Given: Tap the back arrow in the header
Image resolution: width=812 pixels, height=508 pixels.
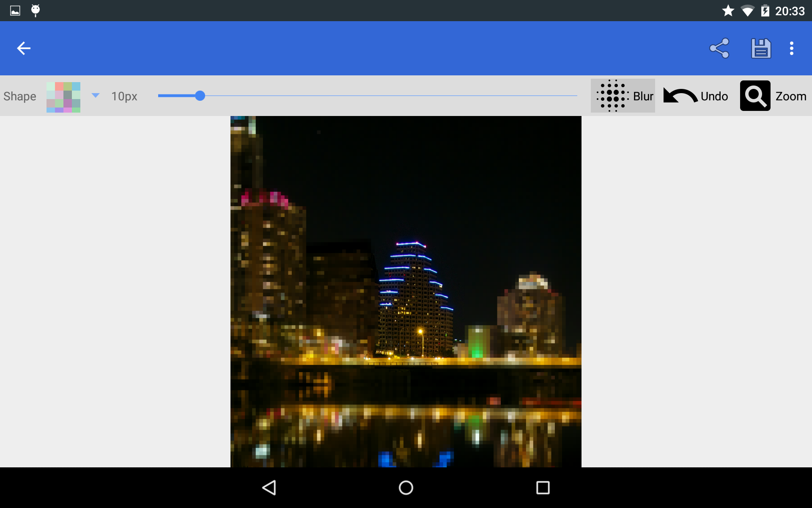Looking at the screenshot, I should click(24, 48).
